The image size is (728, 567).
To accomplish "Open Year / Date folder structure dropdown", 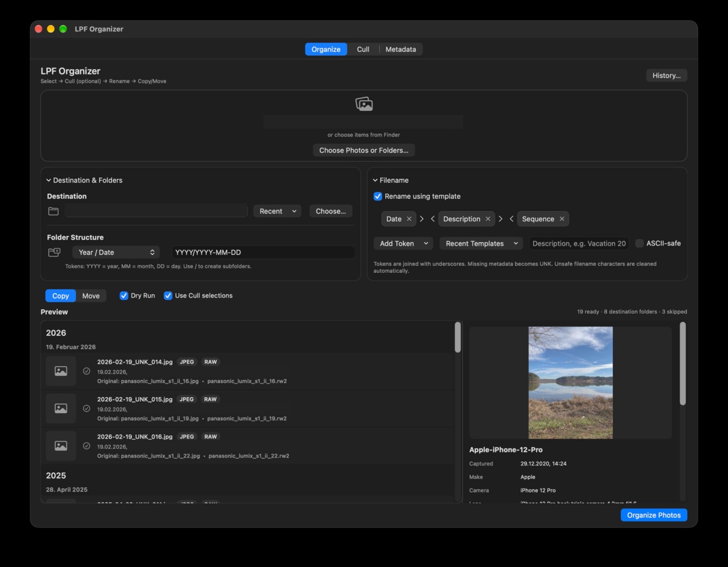I will coord(116,252).
